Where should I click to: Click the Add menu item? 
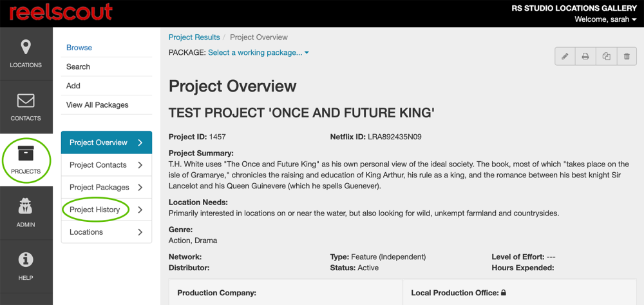pos(73,86)
